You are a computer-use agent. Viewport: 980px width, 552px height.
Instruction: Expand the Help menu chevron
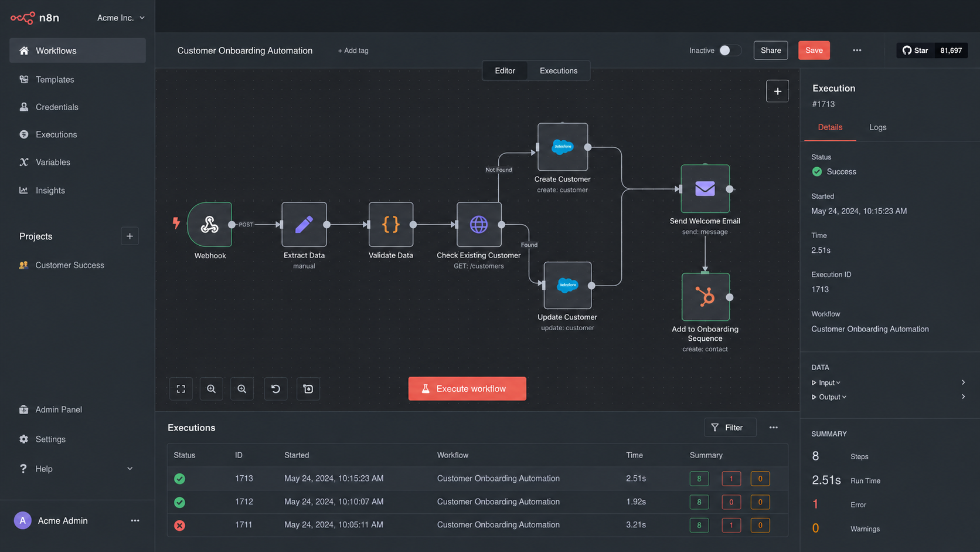(x=130, y=469)
